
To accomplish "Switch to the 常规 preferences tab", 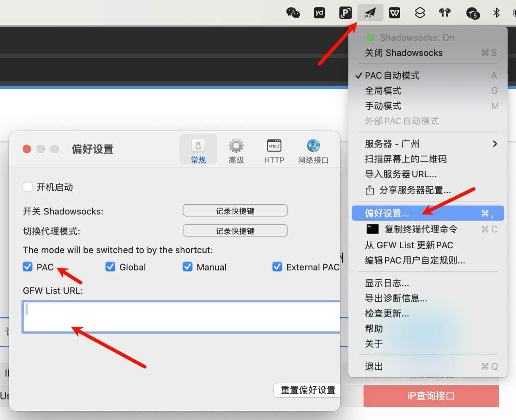I will [198, 150].
